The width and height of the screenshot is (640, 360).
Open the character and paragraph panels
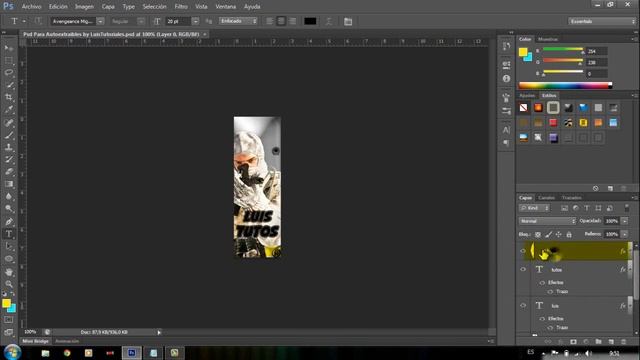click(348, 21)
